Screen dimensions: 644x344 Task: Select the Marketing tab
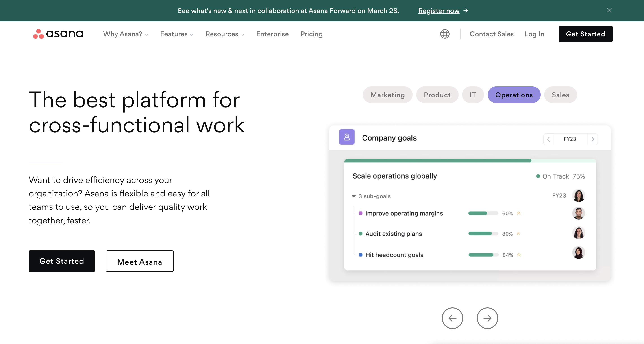pos(387,95)
